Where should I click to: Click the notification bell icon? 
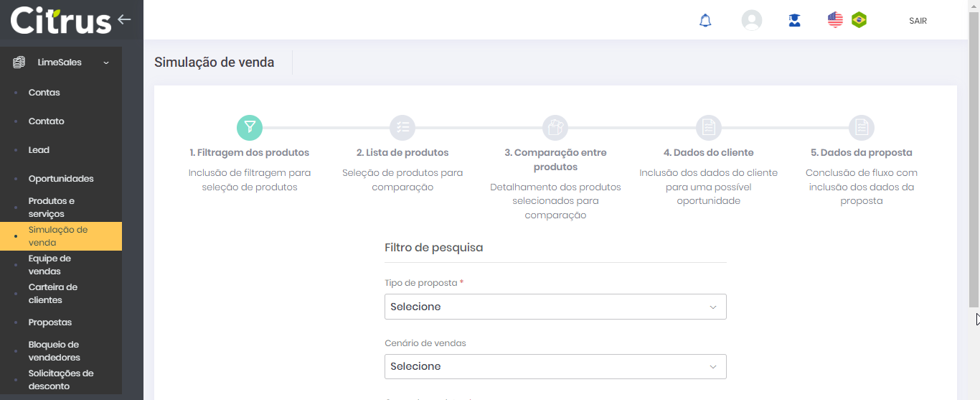point(705,21)
